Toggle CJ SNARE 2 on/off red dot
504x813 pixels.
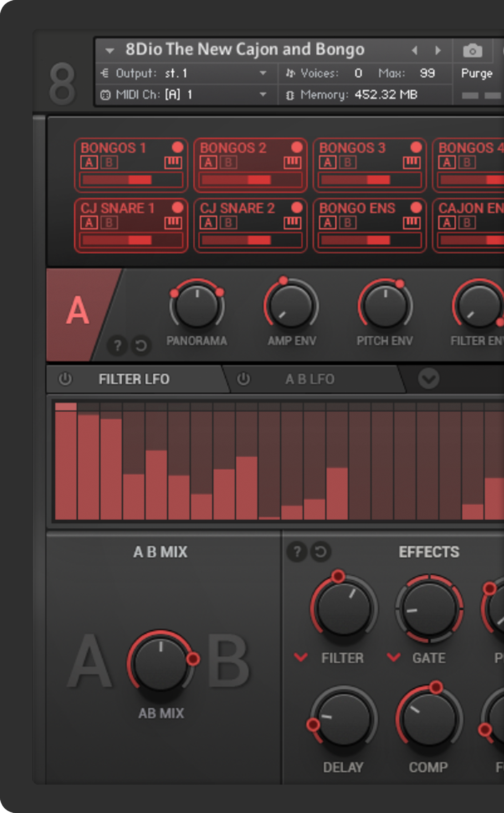pos(297,207)
